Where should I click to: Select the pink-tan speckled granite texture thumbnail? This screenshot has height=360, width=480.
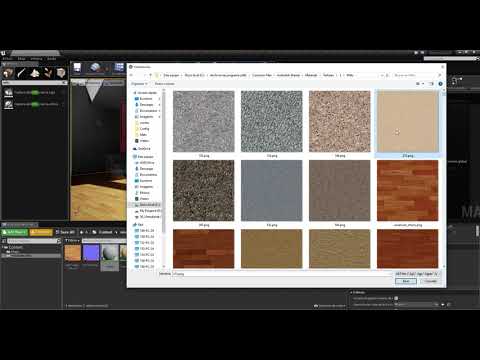[x=340, y=121]
